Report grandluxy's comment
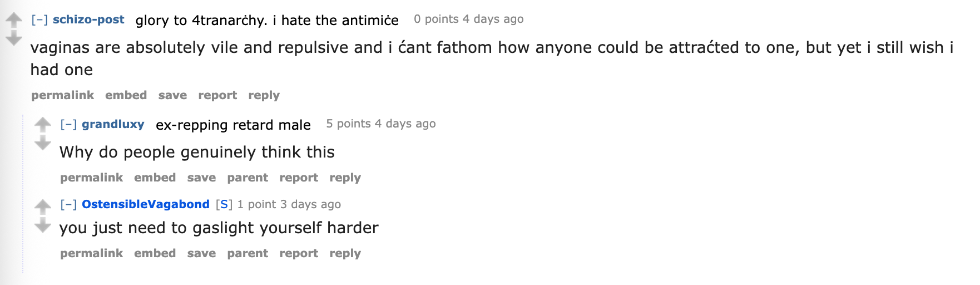The height and width of the screenshot is (285, 980). pos(299,178)
